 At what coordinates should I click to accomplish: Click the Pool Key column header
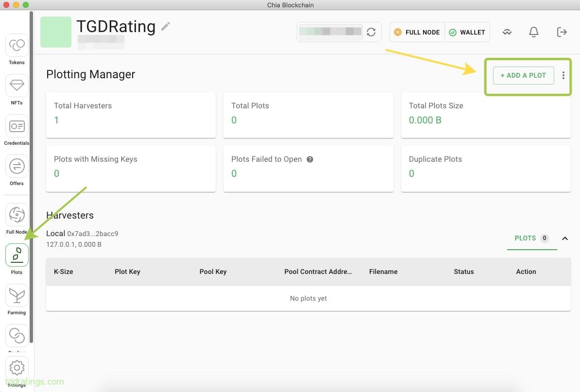pos(213,272)
